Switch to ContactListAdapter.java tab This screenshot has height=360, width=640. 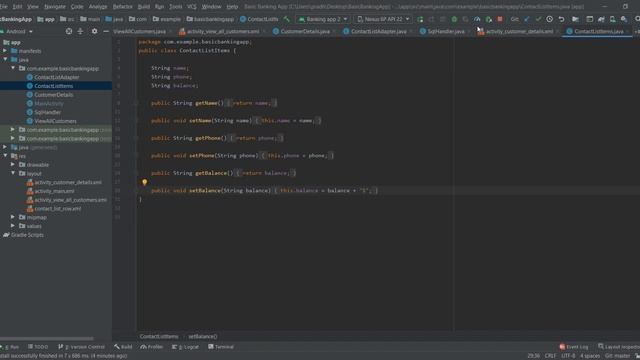point(378,31)
